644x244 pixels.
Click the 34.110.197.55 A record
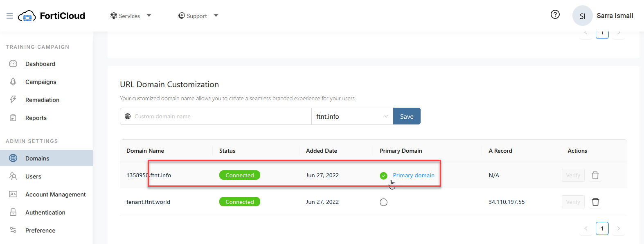(507, 202)
